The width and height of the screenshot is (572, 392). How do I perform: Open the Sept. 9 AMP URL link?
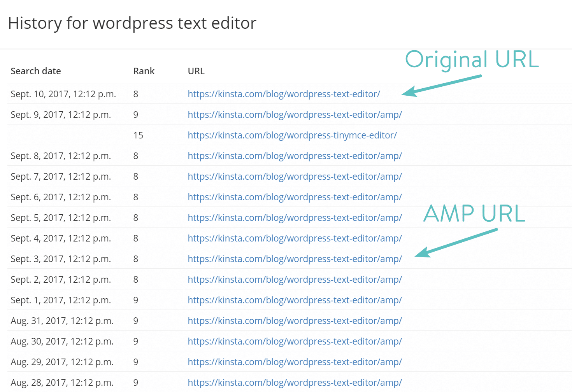click(295, 114)
